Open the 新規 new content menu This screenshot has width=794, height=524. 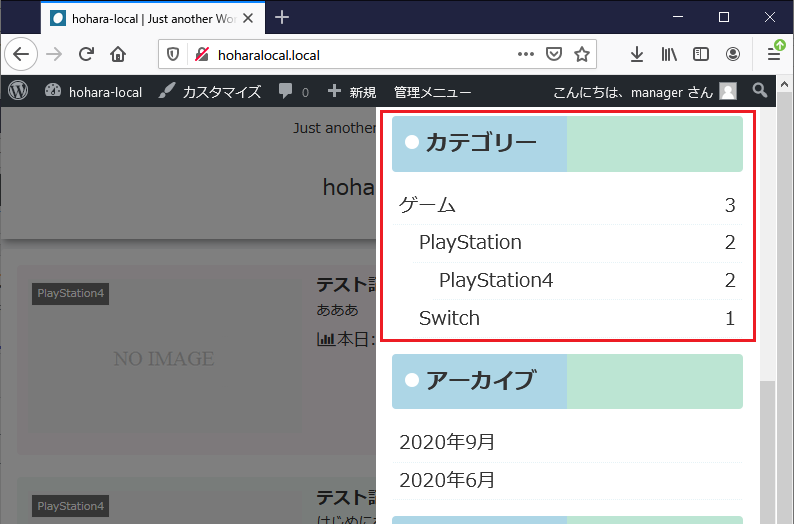(x=352, y=92)
